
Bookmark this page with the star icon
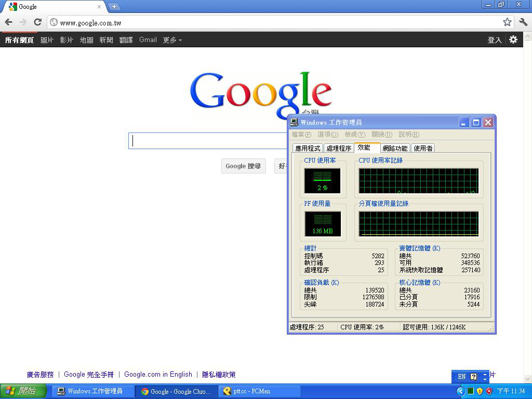pos(507,22)
